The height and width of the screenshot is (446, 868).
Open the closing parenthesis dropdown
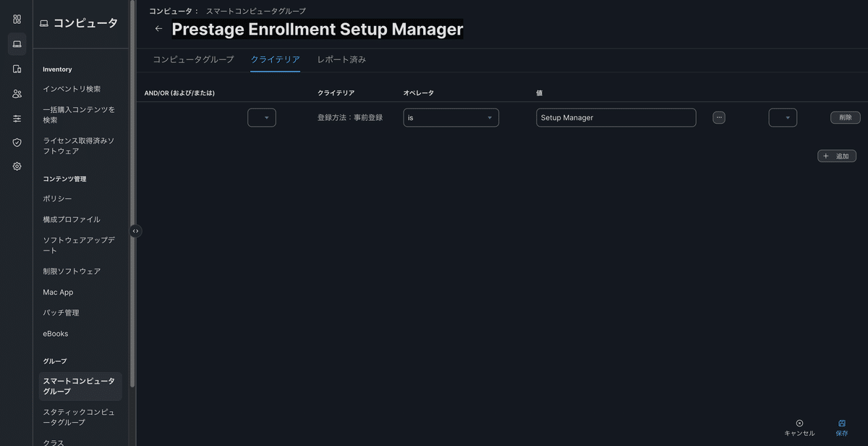click(x=783, y=117)
